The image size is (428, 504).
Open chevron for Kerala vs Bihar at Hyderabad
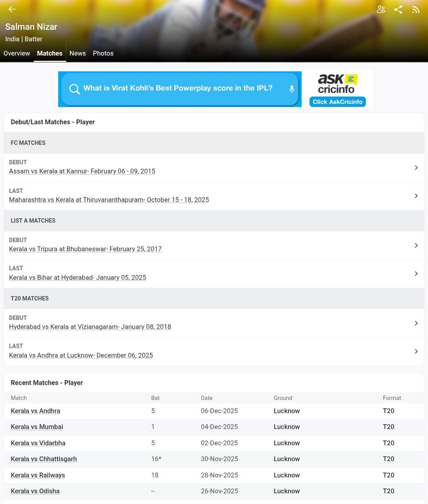point(416,273)
